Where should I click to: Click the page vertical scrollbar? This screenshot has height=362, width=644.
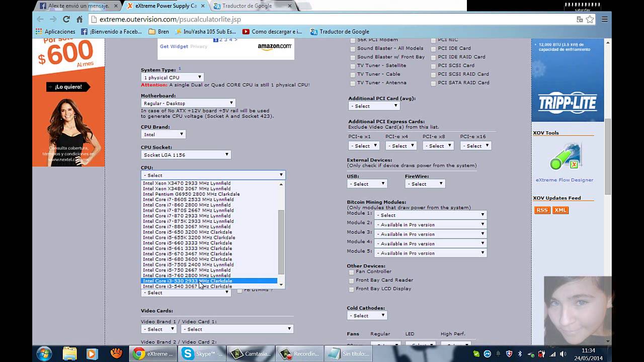608,158
